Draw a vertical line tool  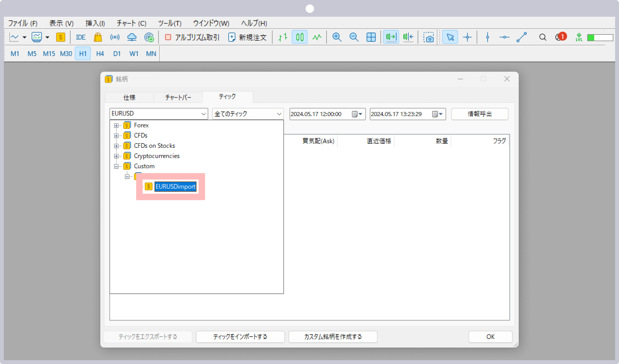pyautogui.click(x=487, y=37)
